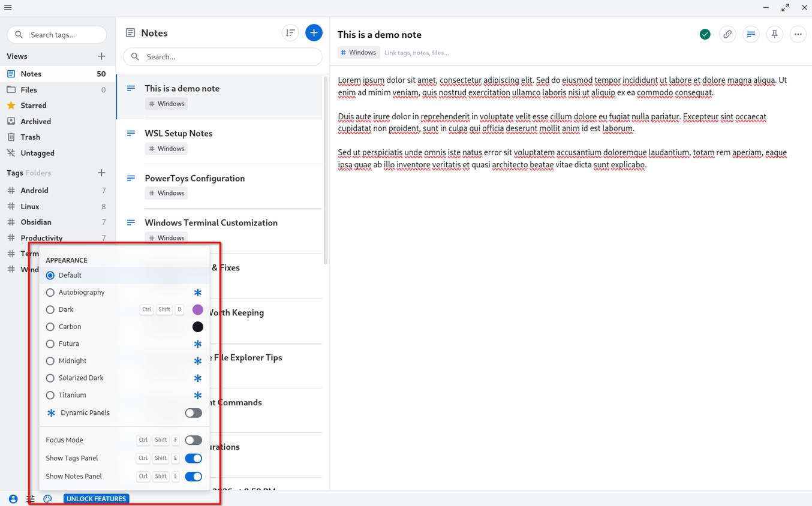The width and height of the screenshot is (812, 506).
Task: Click the Midnight premium asterisk icon
Action: pos(198,361)
